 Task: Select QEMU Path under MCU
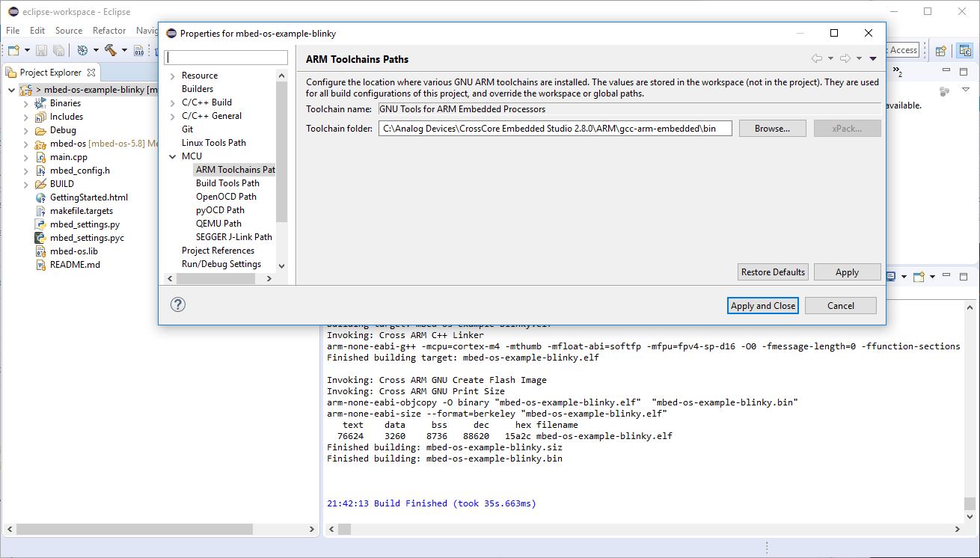[x=218, y=224]
